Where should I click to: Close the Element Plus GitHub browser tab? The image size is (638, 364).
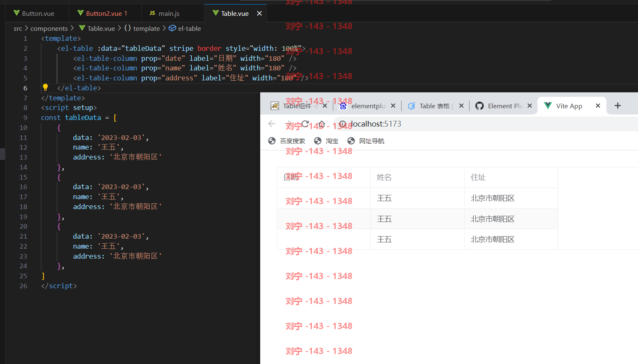coord(530,106)
